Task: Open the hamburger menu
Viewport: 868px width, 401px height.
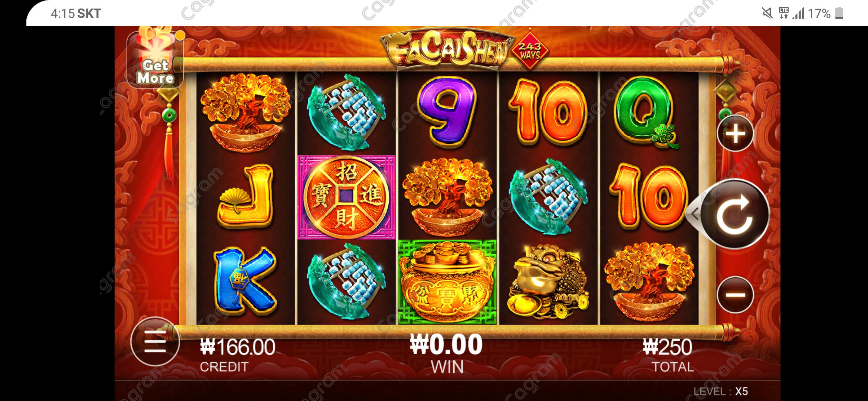Action: pyautogui.click(x=155, y=341)
